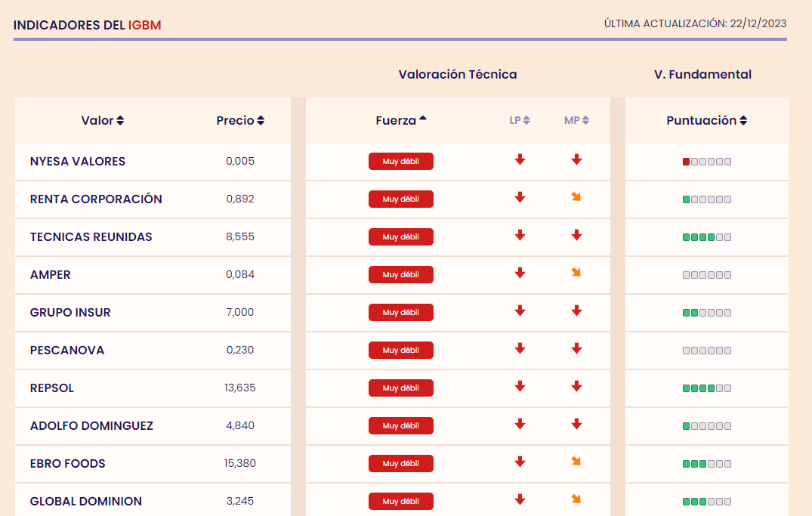Click NYESA VALORES Muy débil badge
The image size is (812, 516).
[401, 161]
